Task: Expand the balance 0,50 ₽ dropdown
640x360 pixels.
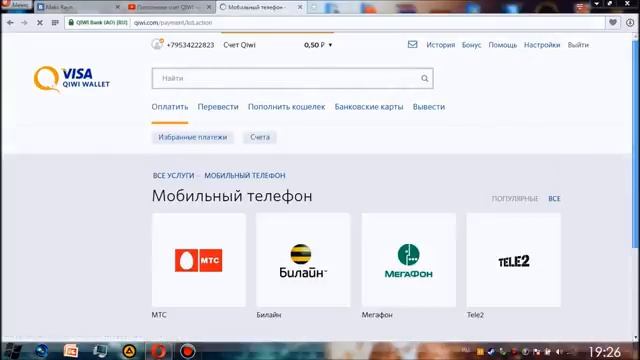Action: [x=318, y=45]
